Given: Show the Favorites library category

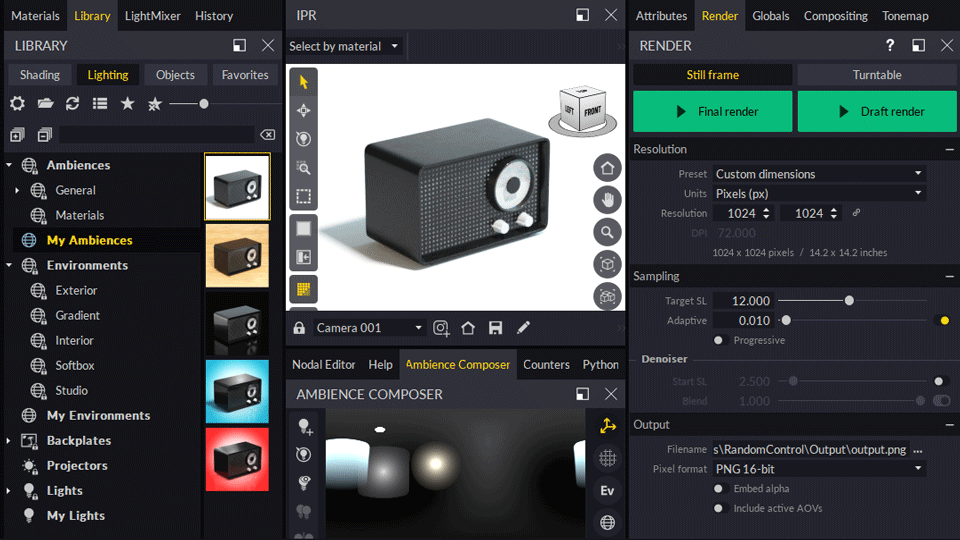Looking at the screenshot, I should tap(245, 75).
